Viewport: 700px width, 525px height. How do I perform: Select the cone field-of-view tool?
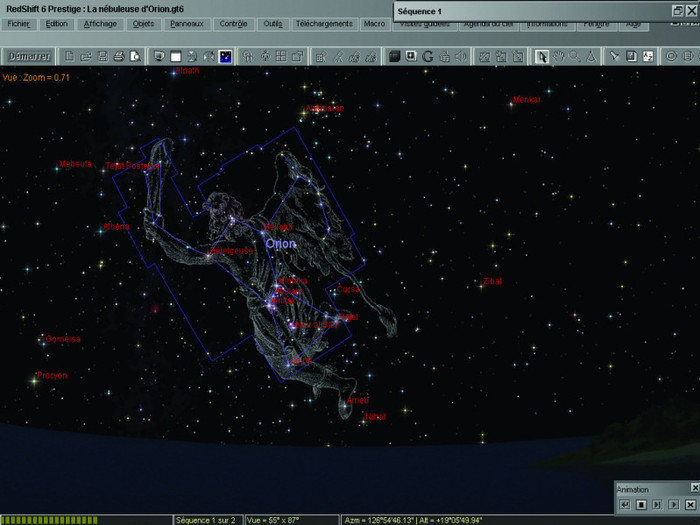591,57
